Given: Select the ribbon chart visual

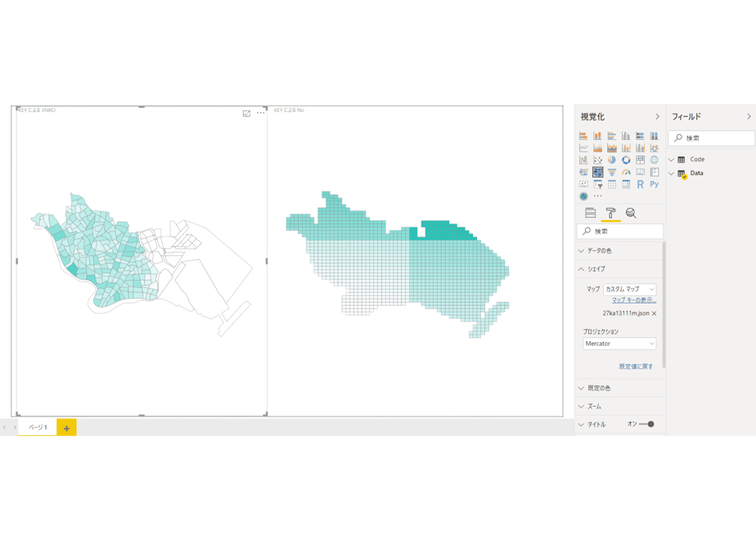Looking at the screenshot, I should point(655,147).
